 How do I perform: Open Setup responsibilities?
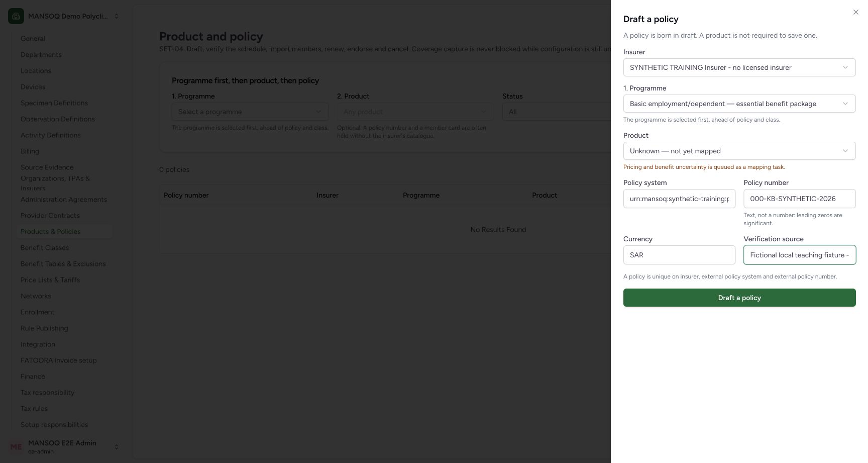[x=54, y=425]
